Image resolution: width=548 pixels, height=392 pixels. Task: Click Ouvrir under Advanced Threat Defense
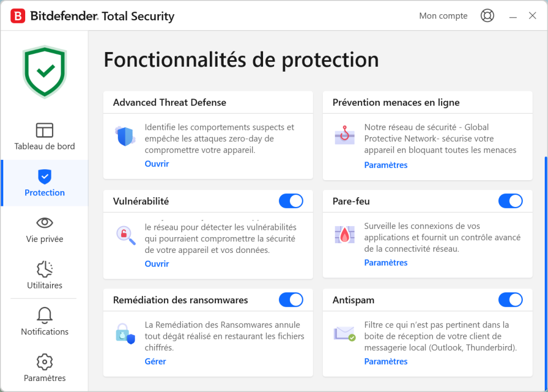(x=157, y=164)
